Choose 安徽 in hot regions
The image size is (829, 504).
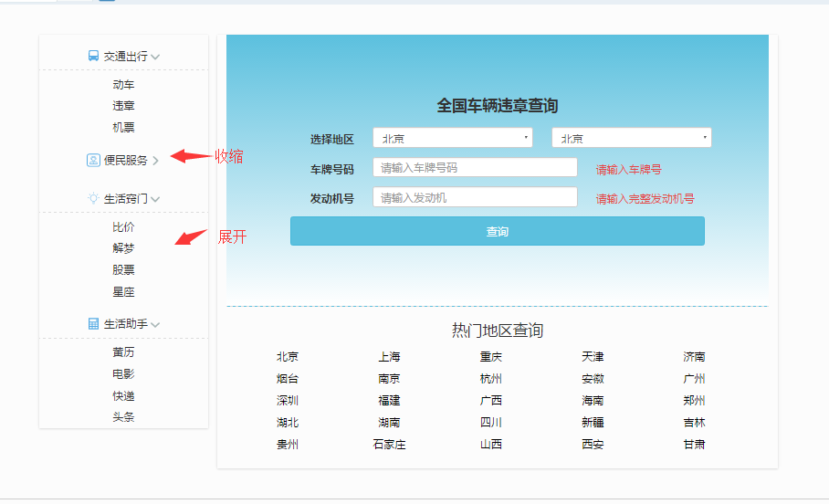(593, 379)
